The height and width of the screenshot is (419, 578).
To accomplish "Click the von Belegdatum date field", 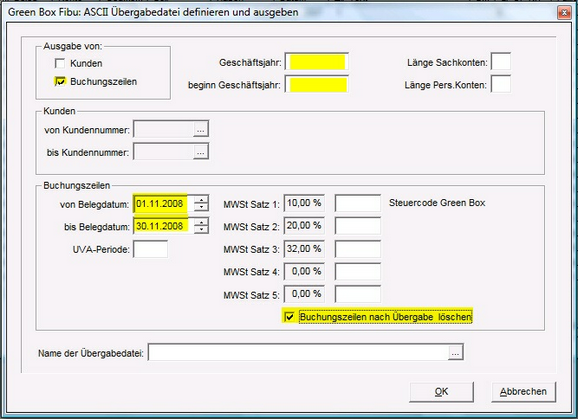I will pyautogui.click(x=163, y=204).
